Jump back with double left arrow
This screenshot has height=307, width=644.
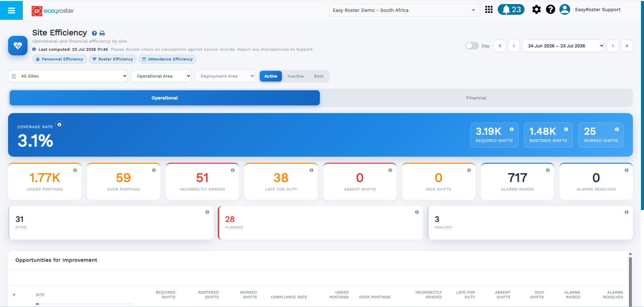tap(500, 46)
